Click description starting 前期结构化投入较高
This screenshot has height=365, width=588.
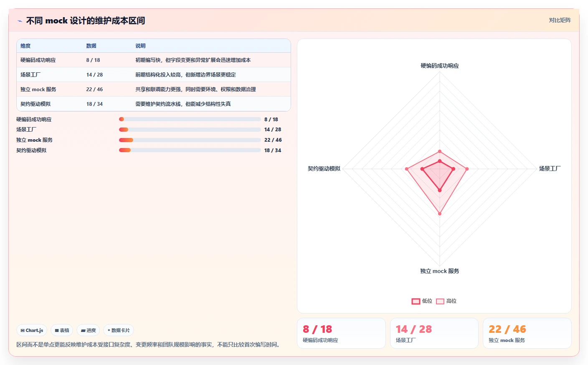pos(185,75)
